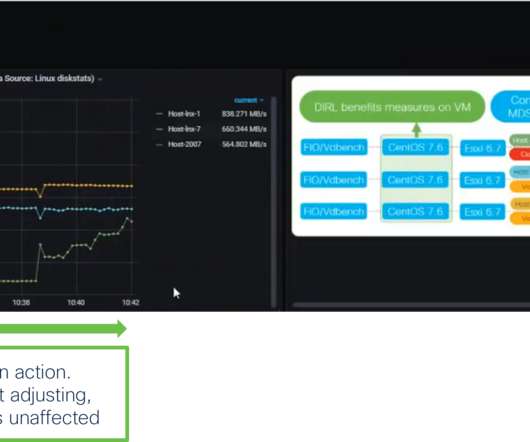This screenshot has width=530, height=442.
Task: Select the 838.271 MB/s value
Action: click(x=244, y=114)
